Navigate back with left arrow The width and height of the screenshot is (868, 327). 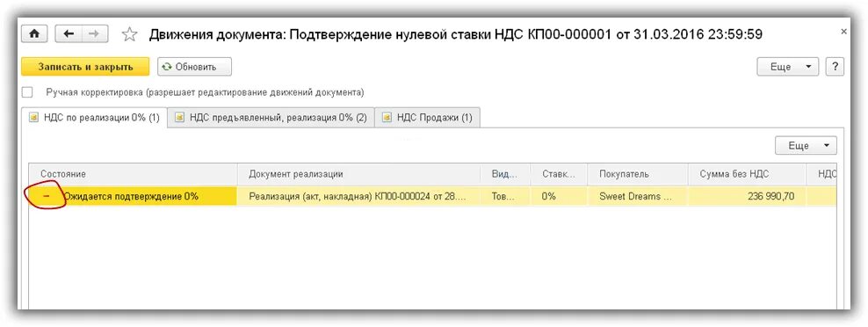coord(69,33)
